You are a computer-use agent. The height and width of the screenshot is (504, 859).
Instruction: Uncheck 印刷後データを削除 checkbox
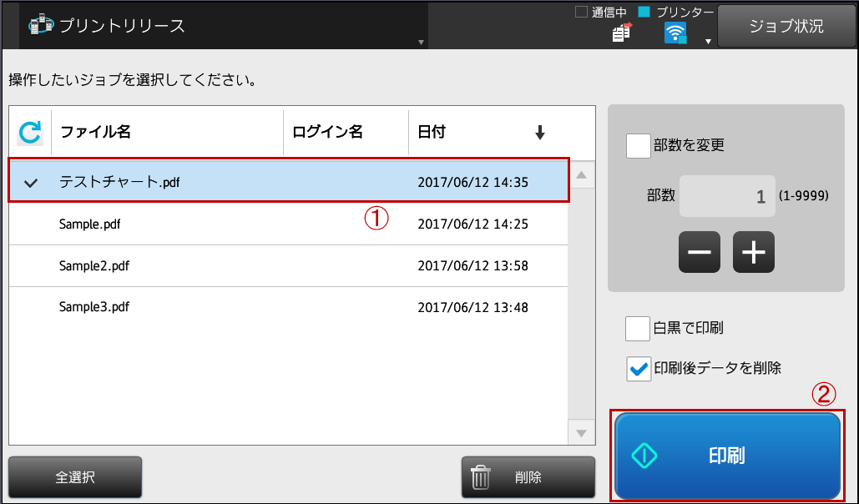639,369
